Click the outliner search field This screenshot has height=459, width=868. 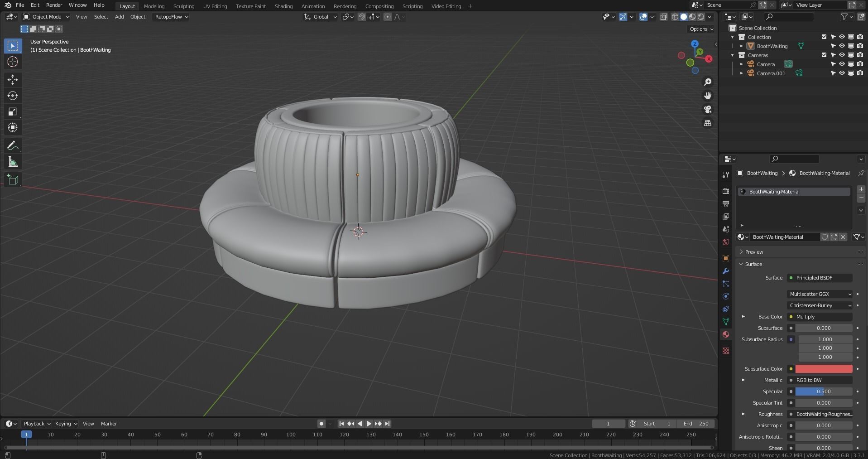788,17
